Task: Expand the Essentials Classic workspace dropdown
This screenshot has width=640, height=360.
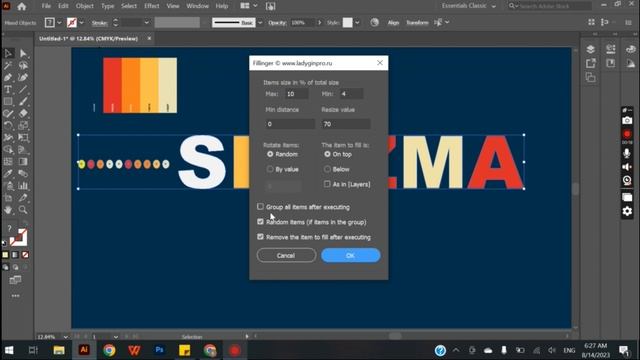Action: (493, 6)
